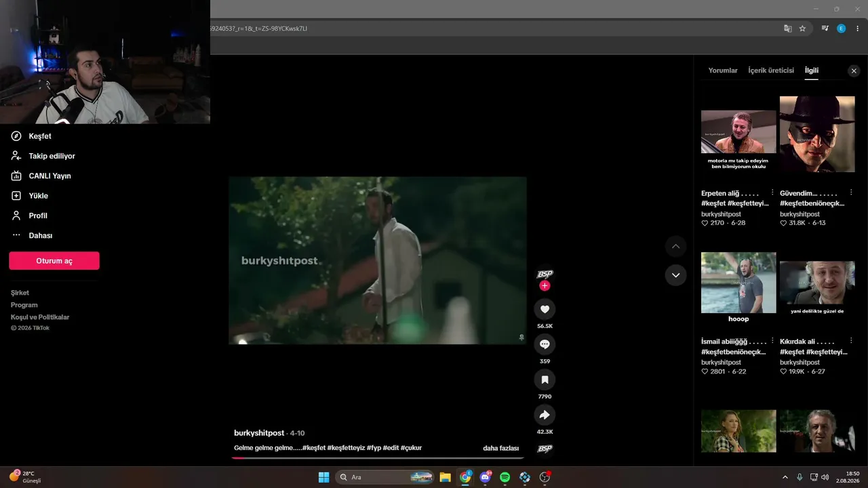Open Takip ediliyor following icon
This screenshot has width=868, height=488.
pyautogui.click(x=16, y=156)
